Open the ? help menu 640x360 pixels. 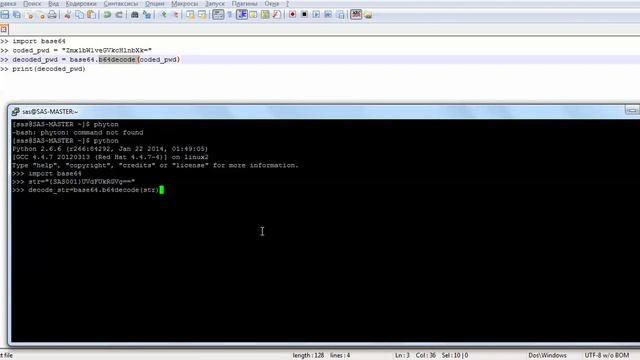(x=287, y=4)
